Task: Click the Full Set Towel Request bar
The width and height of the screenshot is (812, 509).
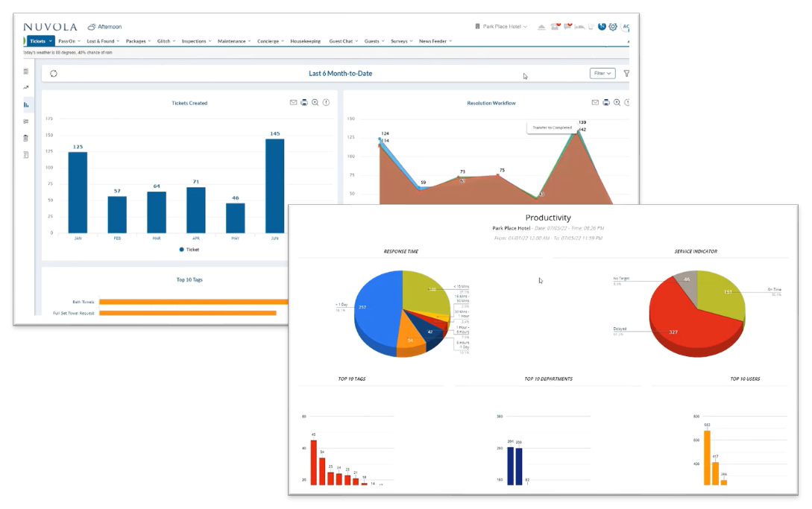Action: [187, 313]
